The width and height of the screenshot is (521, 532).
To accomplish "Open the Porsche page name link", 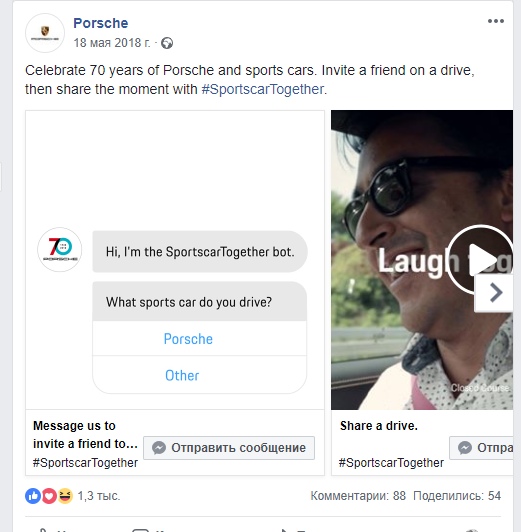I will [101, 23].
